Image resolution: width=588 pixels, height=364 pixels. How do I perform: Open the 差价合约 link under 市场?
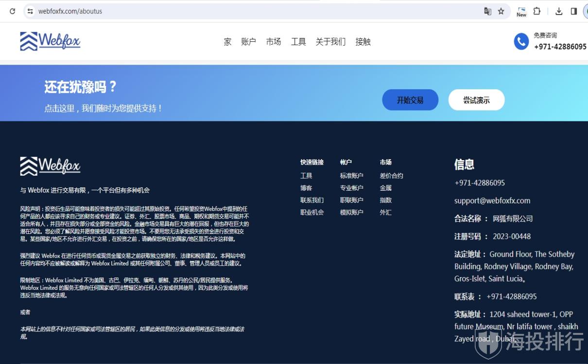pyautogui.click(x=391, y=176)
